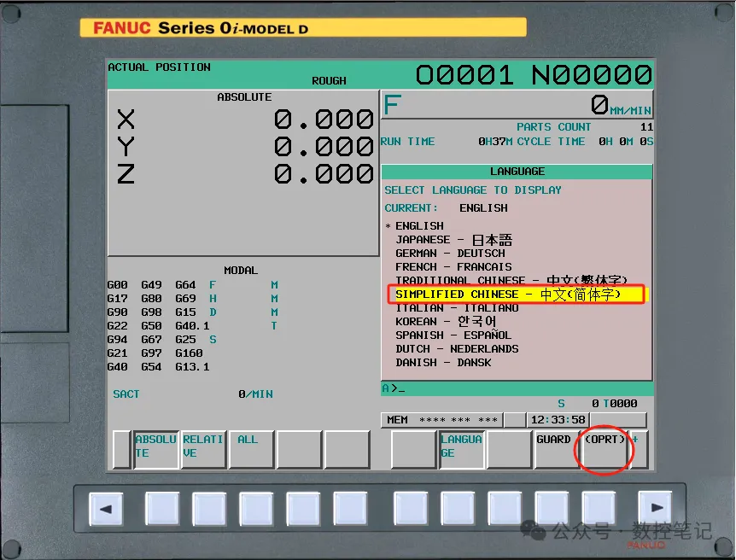Screen dimensions: 736x560
Task: Click the ABSOLUTE heading above coordinates
Action: click(244, 97)
